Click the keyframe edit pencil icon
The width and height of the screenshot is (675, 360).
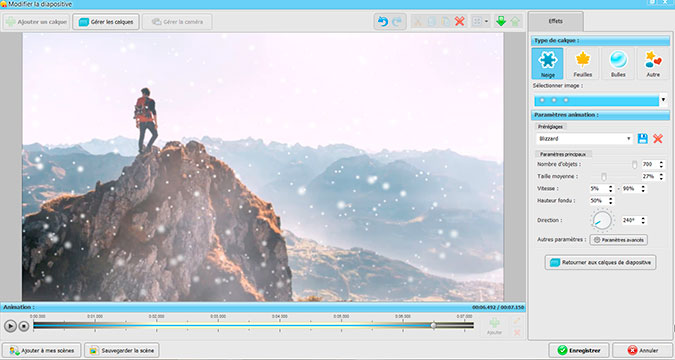[517, 320]
